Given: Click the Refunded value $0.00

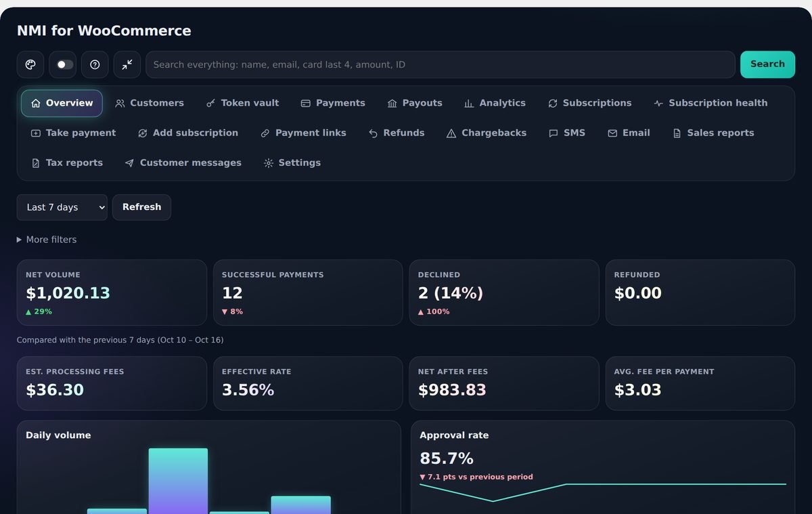Looking at the screenshot, I should point(638,293).
